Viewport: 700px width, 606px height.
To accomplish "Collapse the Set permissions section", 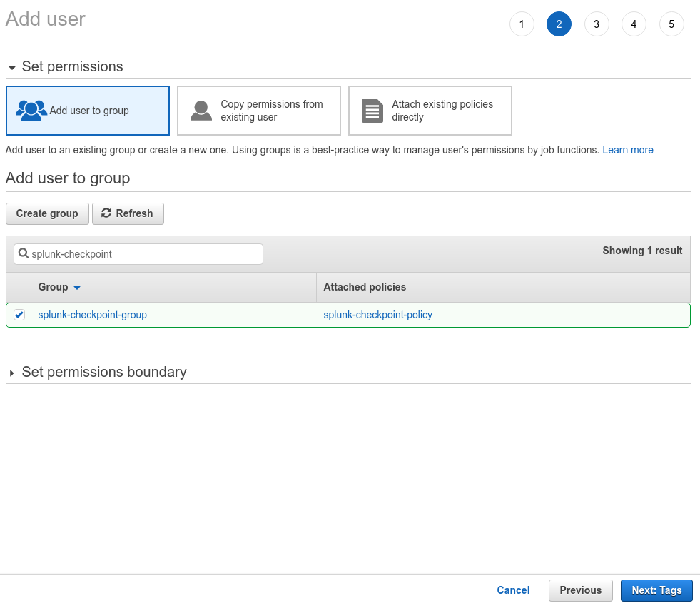I will tap(12, 67).
